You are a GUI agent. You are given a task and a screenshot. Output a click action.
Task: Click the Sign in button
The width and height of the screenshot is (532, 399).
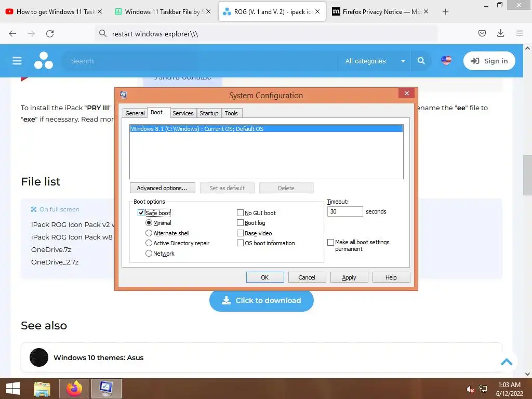[489, 61]
